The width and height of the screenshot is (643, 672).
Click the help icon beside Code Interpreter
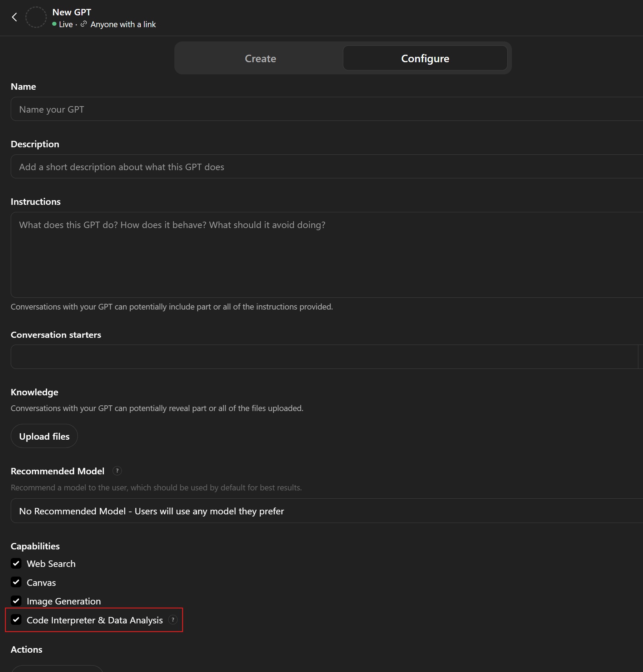pyautogui.click(x=173, y=621)
